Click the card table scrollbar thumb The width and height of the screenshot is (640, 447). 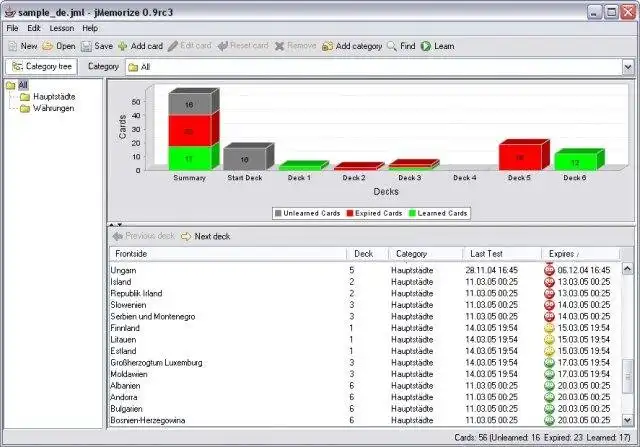pos(627,376)
